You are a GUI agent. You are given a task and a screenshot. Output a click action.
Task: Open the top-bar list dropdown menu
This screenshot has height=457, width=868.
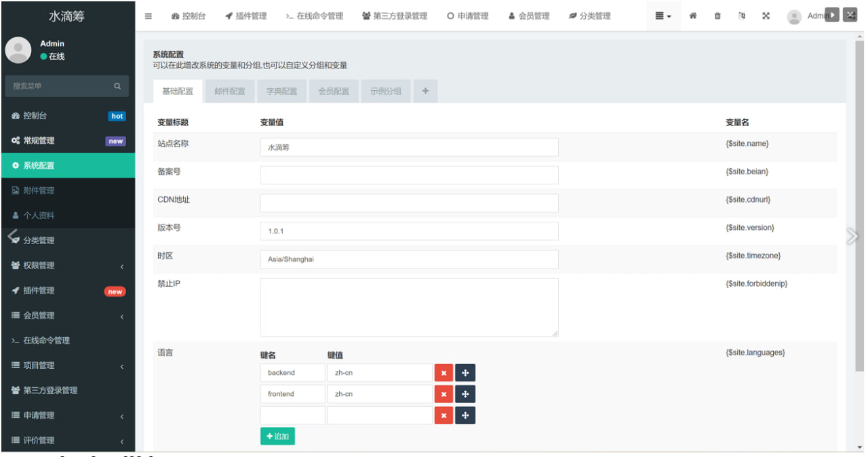pos(663,16)
